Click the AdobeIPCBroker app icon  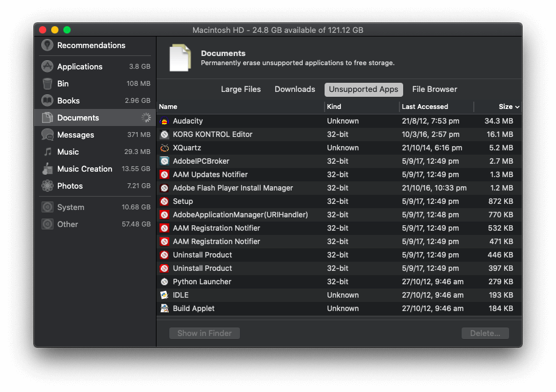tap(164, 161)
